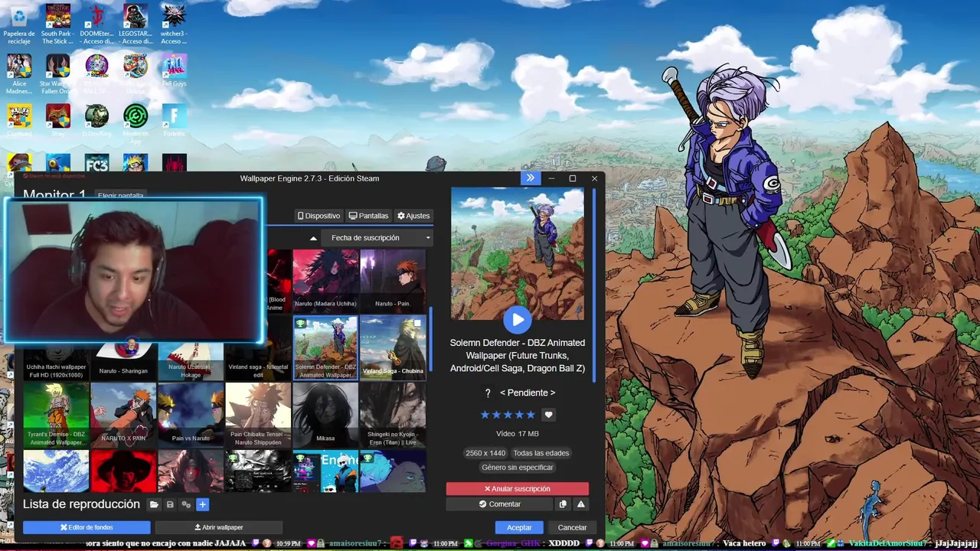Select Tyrant's Demise DBZ wallpaper

coord(56,415)
